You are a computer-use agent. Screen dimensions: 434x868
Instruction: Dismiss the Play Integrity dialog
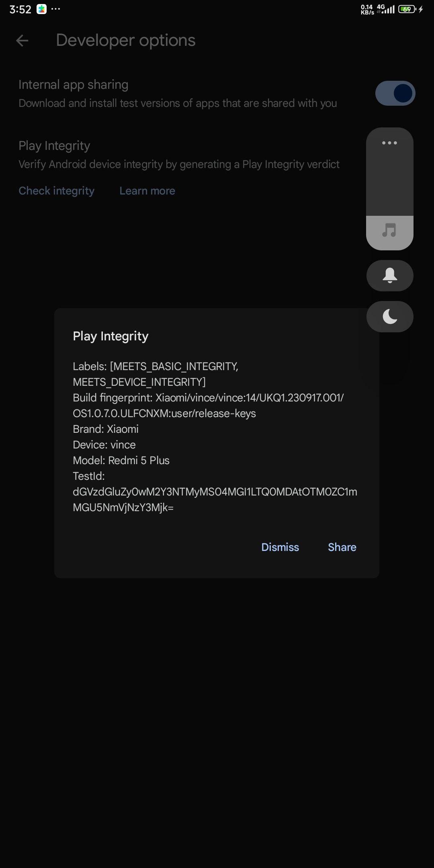[280, 547]
